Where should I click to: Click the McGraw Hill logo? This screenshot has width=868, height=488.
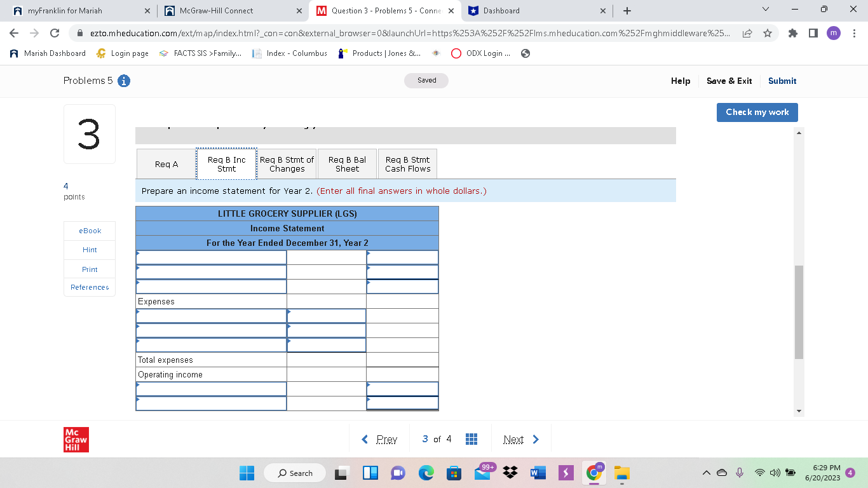(76, 439)
